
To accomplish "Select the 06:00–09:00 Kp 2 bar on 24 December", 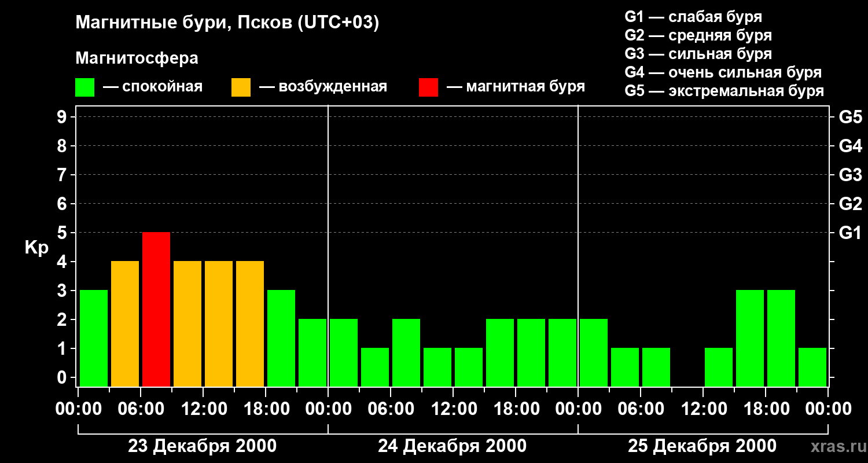I will point(406,352).
